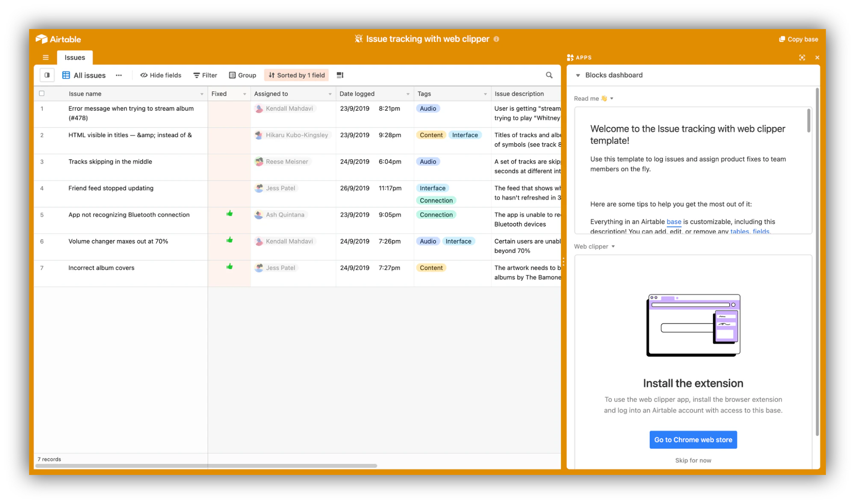855x504 pixels.
Task: Toggle the select-all rows checkbox
Action: [x=42, y=94]
